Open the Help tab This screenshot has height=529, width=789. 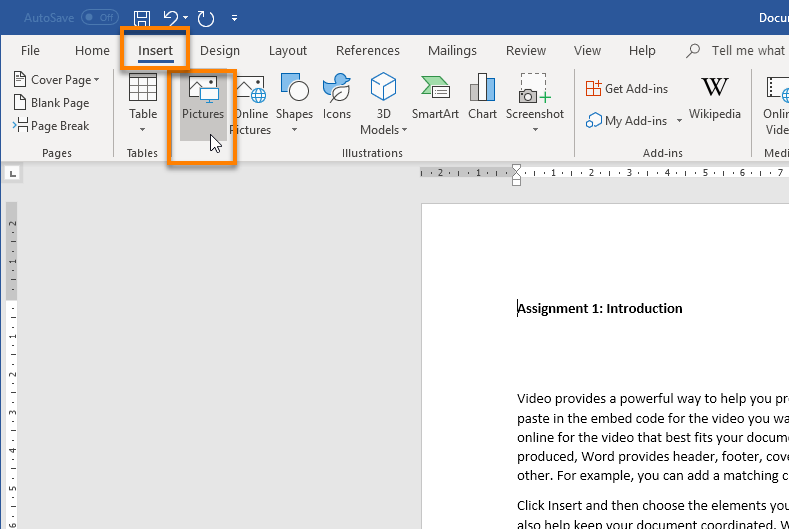642,50
